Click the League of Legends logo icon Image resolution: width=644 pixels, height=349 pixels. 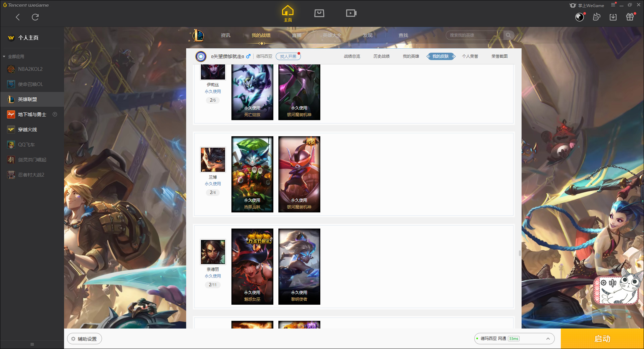[x=198, y=35]
